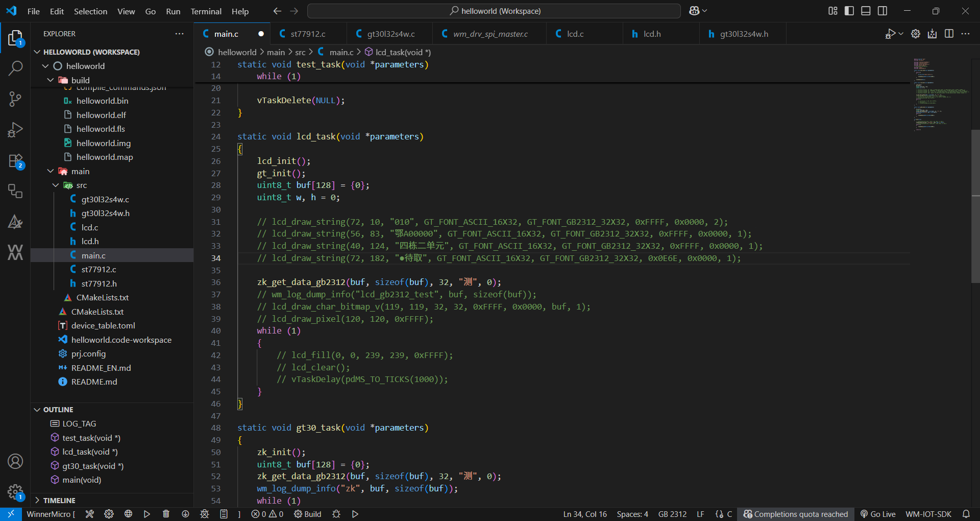Image resolution: width=980 pixels, height=521 pixels.
Task: Click WinnerMicro download flash icon in status bar
Action: pyautogui.click(x=185, y=514)
